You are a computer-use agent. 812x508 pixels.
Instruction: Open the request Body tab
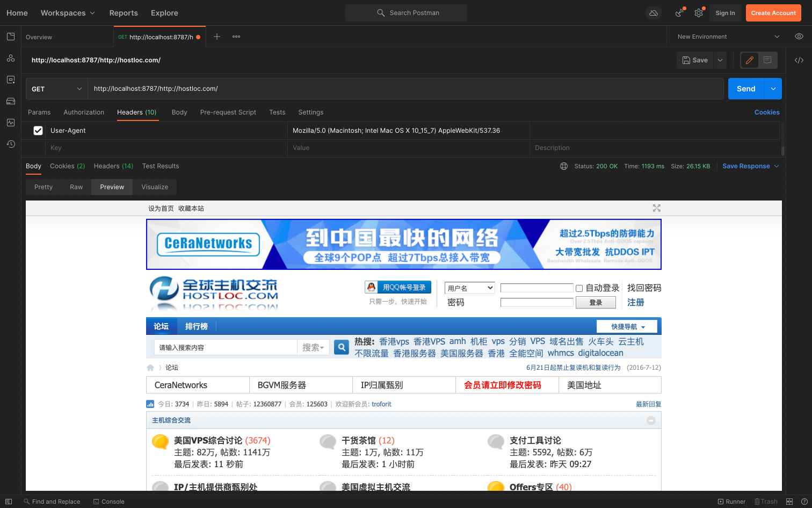coord(179,112)
